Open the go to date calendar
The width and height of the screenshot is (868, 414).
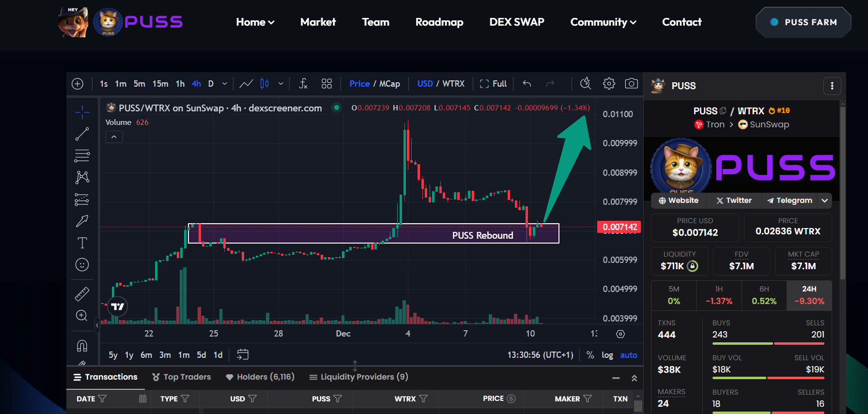click(243, 354)
